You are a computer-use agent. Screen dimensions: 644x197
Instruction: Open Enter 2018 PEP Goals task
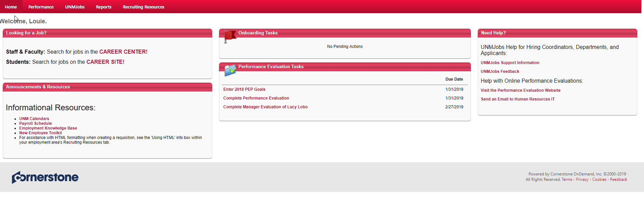[x=244, y=89]
